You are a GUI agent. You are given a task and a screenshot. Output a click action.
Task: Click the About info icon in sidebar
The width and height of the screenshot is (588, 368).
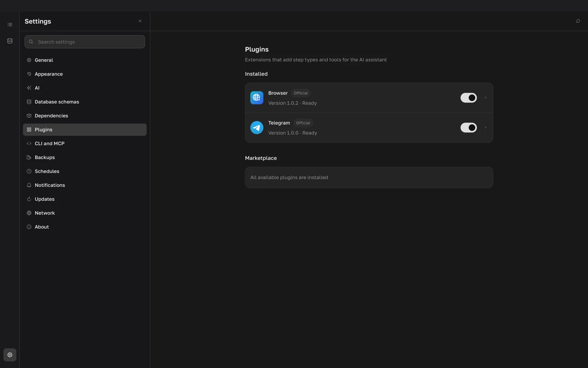29,227
